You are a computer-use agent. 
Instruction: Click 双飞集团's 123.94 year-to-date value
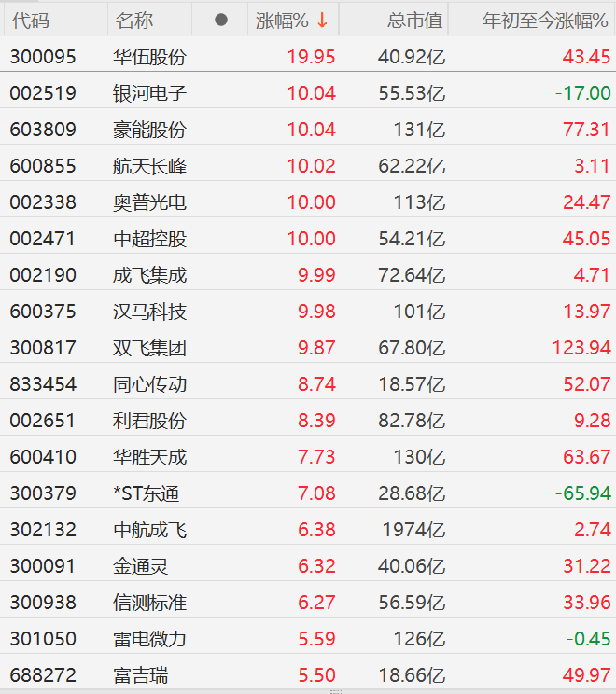tap(580, 348)
